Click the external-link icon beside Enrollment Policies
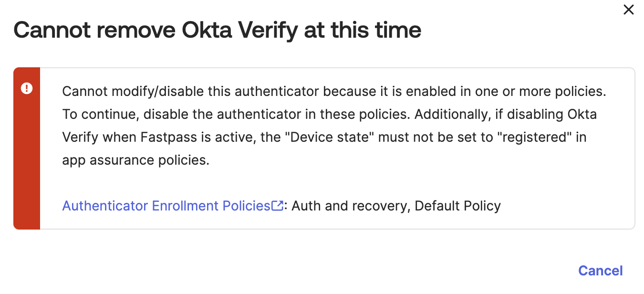Viewport: 644px width, 294px height. coord(277,206)
